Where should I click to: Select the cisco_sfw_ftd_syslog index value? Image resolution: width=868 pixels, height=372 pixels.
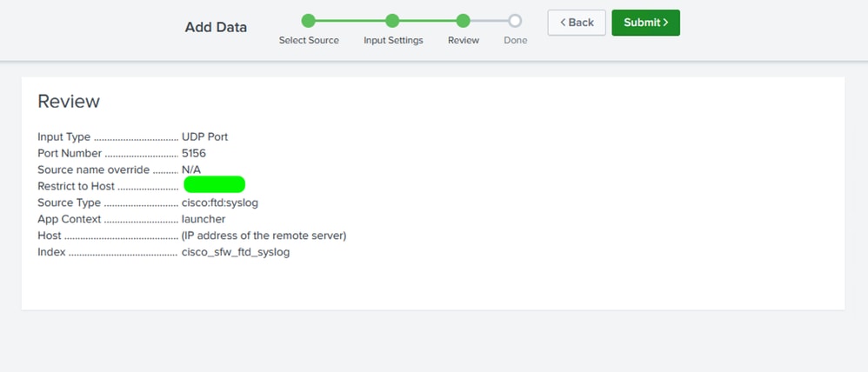click(236, 252)
